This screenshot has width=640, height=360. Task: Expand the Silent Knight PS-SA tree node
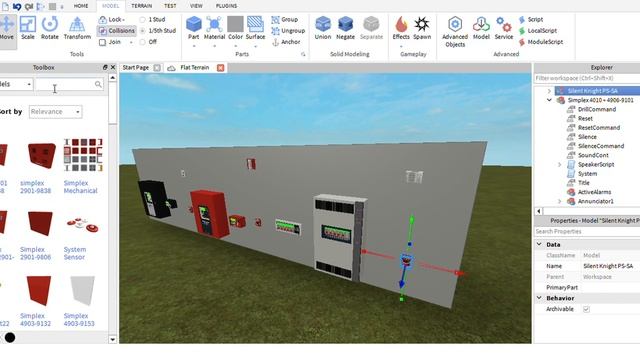(549, 91)
